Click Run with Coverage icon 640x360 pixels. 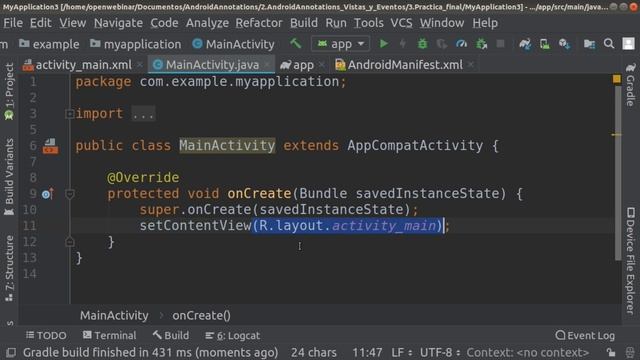[442, 44]
